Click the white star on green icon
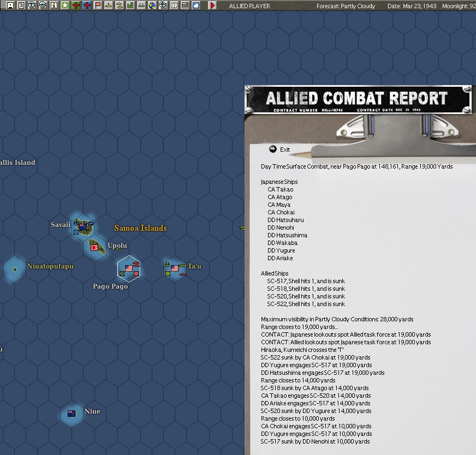476x455 pixels. [x=65, y=5]
